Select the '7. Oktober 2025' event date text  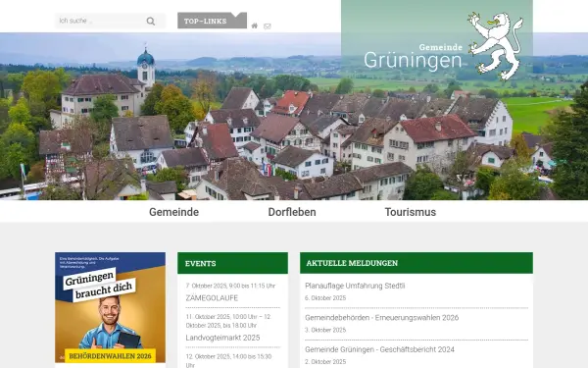click(x=230, y=286)
